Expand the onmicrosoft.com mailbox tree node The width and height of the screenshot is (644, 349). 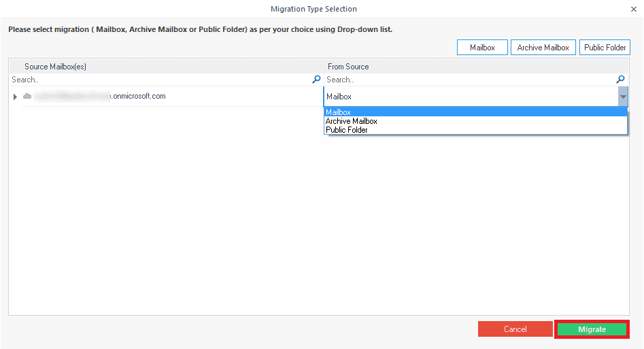tap(15, 97)
